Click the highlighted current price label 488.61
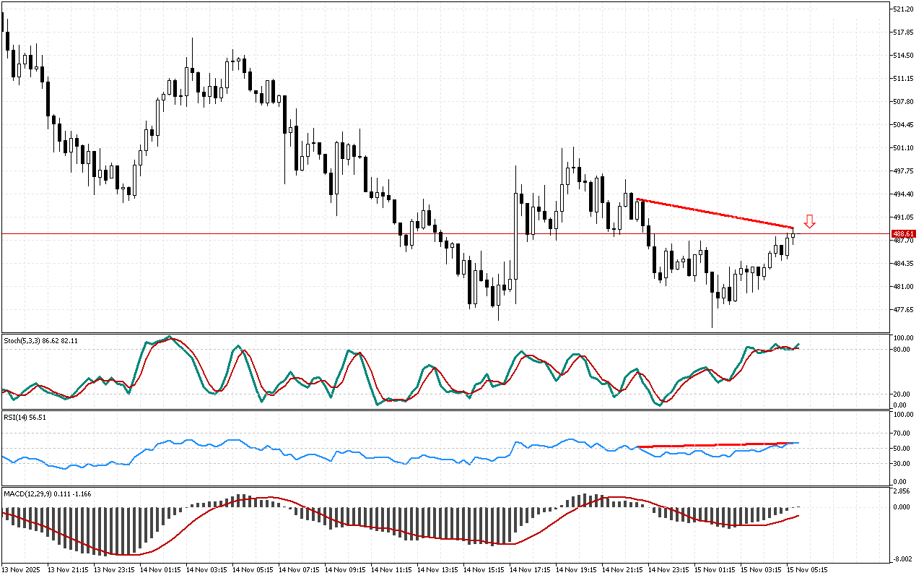The image size is (924, 578). (x=904, y=234)
